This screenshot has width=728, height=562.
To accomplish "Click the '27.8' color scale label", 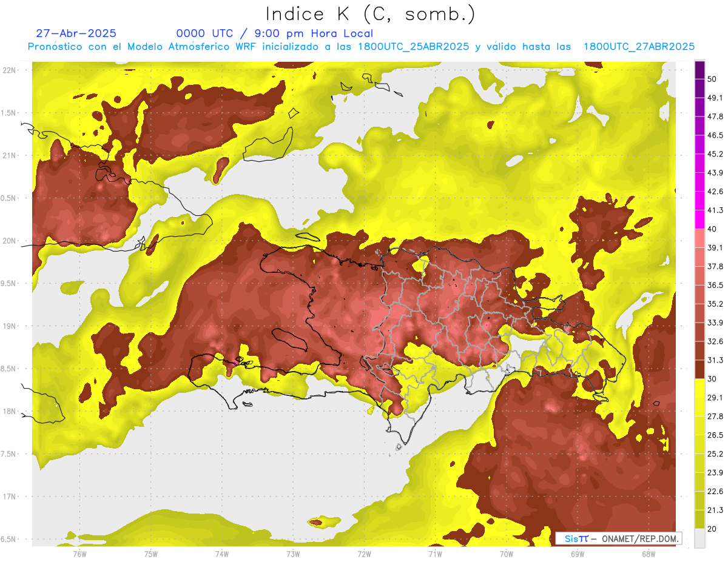I will (716, 416).
